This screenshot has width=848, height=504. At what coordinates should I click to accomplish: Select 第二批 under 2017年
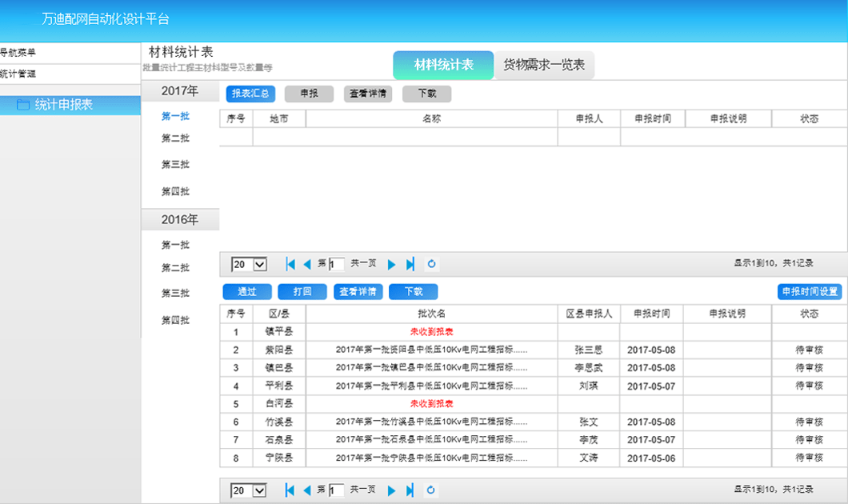[x=175, y=138]
